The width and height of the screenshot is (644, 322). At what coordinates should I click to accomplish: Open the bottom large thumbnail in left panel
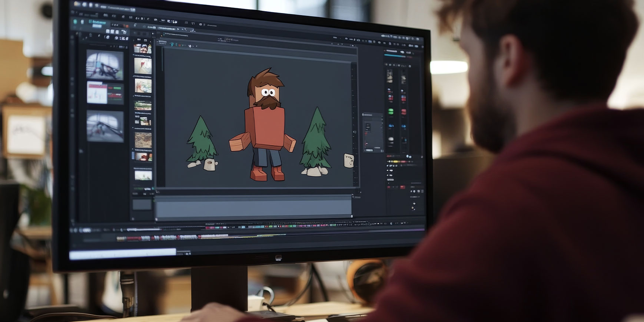105,126
